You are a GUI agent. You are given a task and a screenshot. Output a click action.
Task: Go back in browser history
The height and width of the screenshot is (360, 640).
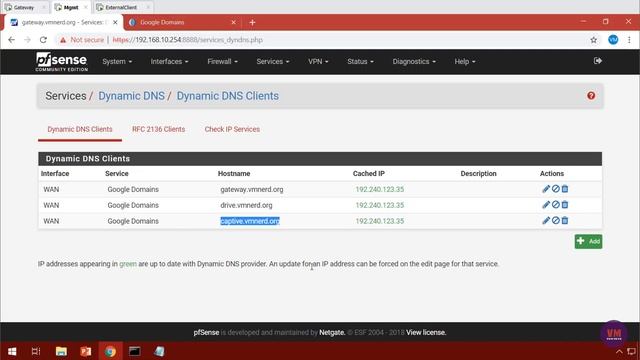(11, 40)
